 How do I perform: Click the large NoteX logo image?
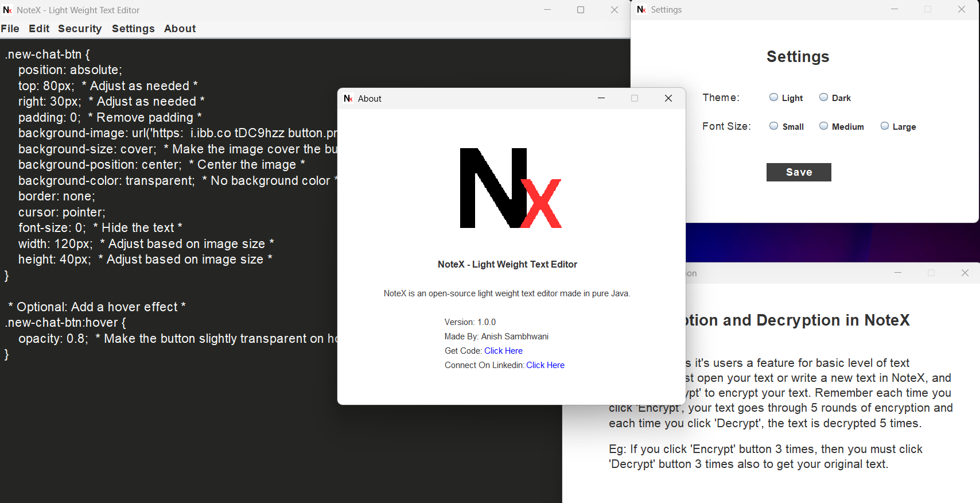(511, 188)
